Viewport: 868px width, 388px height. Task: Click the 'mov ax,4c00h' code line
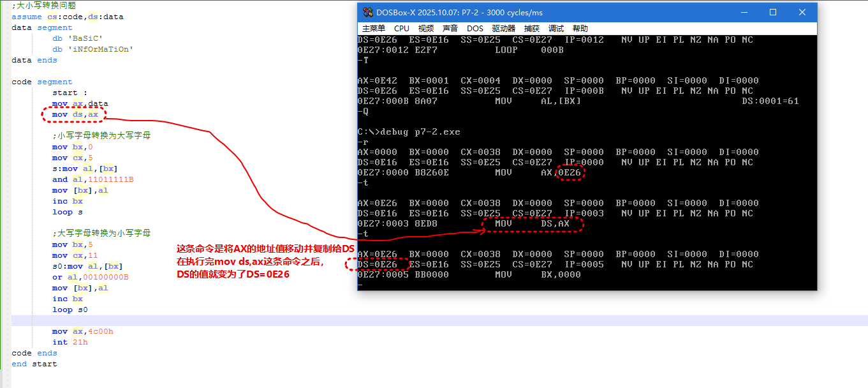(83, 331)
